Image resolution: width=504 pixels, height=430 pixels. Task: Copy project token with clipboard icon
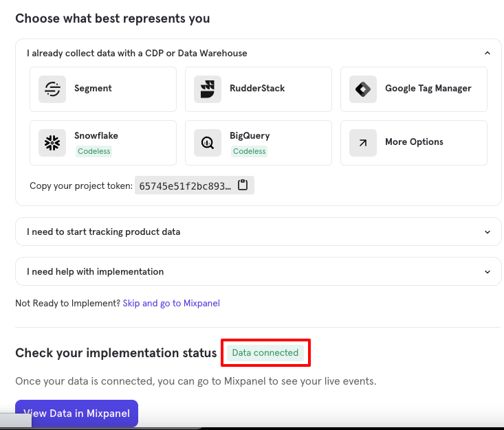[243, 185]
